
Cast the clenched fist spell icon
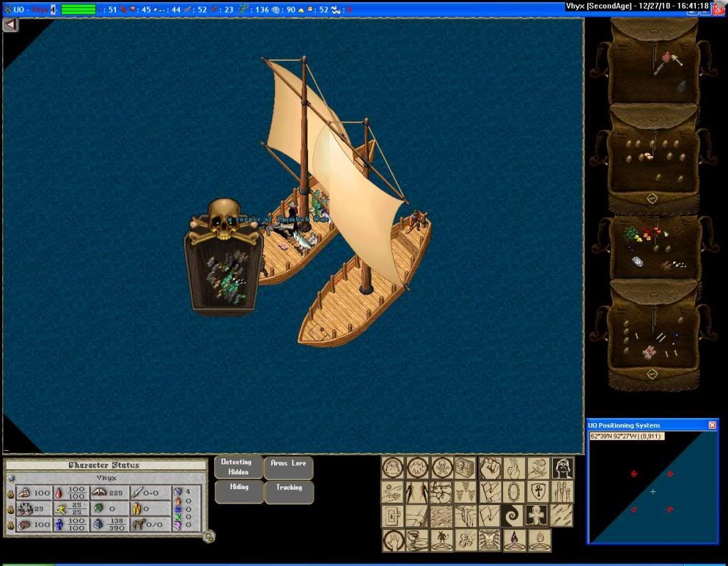click(490, 468)
